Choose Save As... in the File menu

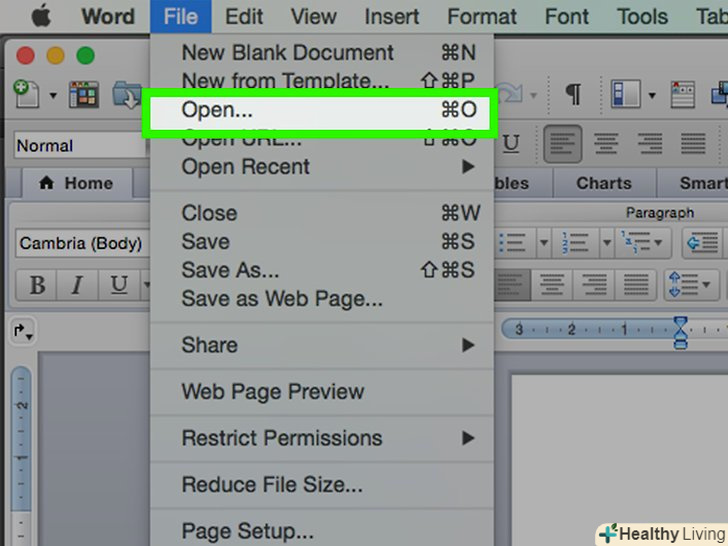(322, 270)
